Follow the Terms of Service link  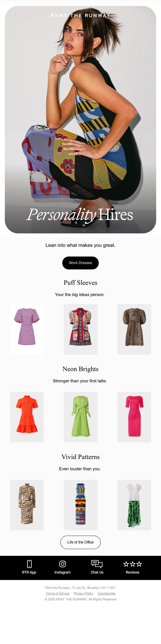[x=58, y=593]
